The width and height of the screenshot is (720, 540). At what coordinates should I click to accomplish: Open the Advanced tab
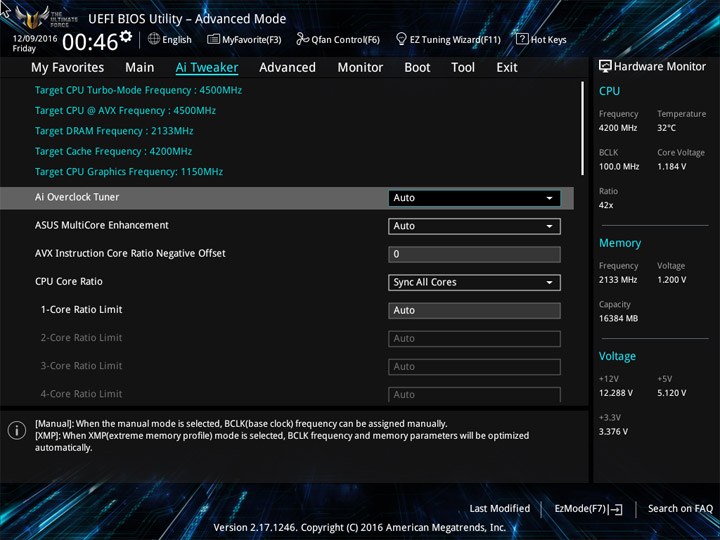coord(287,68)
